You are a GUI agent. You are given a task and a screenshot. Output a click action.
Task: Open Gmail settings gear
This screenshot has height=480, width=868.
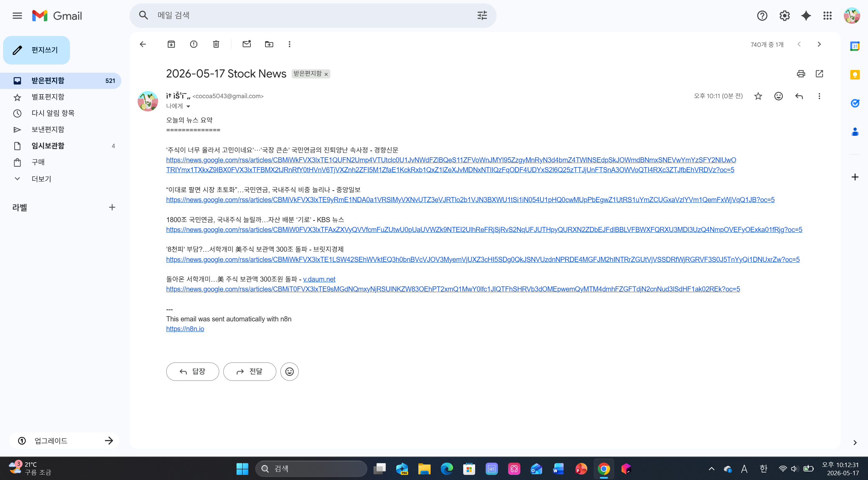(x=784, y=16)
